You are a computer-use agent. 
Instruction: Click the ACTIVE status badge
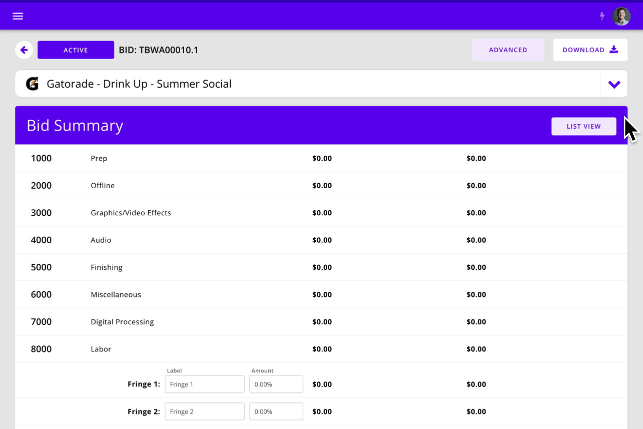75,50
